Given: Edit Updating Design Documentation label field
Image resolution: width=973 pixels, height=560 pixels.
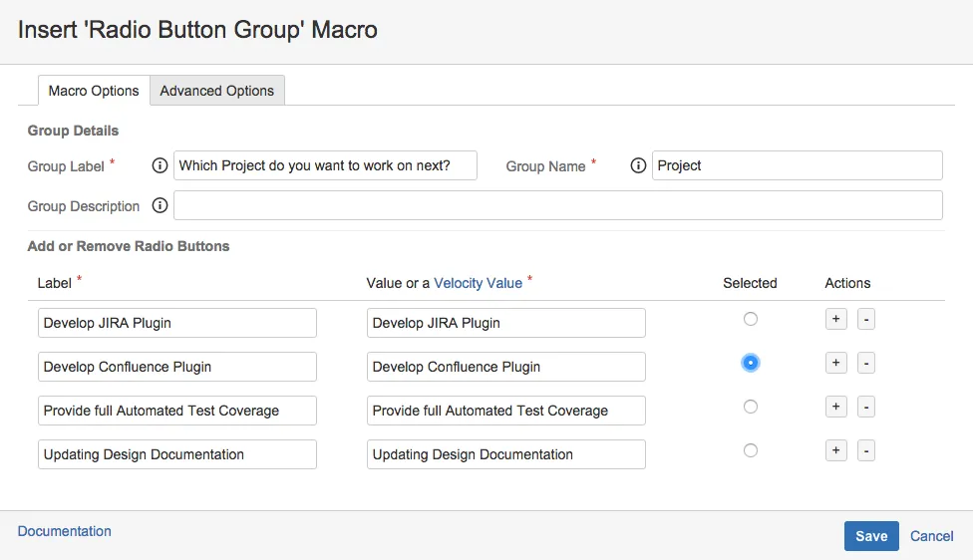Looking at the screenshot, I should click(x=177, y=454).
